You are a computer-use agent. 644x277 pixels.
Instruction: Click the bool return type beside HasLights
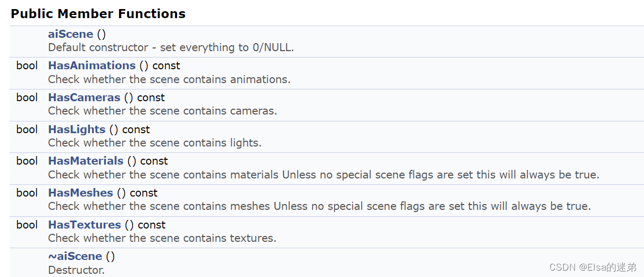pyautogui.click(x=27, y=129)
